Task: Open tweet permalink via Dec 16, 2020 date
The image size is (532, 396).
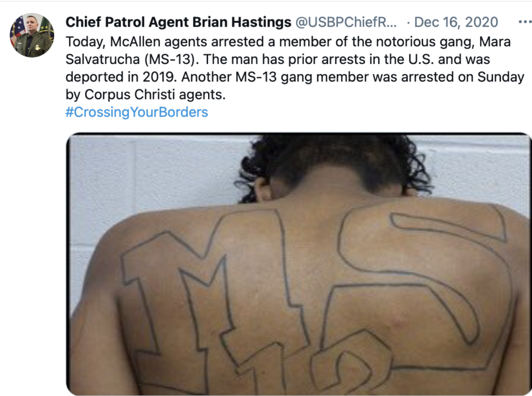Action: (x=456, y=22)
